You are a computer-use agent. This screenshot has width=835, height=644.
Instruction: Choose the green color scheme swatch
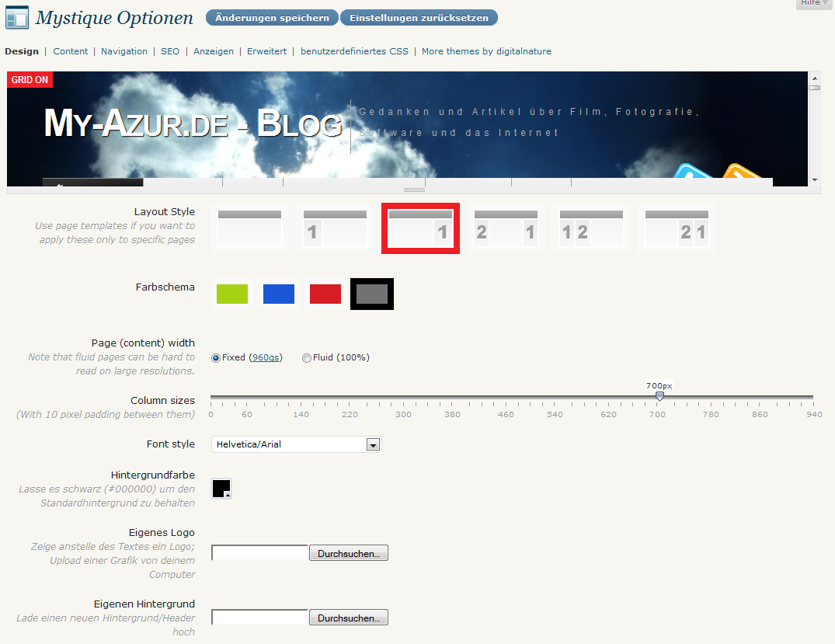tap(232, 294)
